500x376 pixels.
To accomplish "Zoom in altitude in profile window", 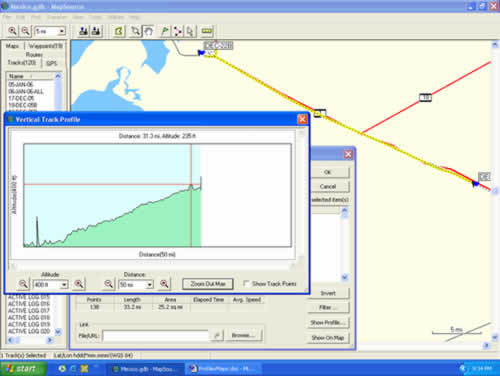I will point(79,284).
